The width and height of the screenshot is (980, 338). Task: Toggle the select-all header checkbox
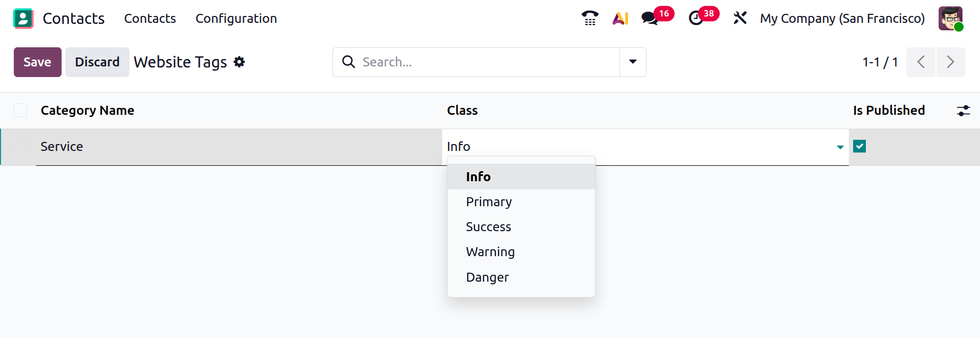(x=21, y=111)
